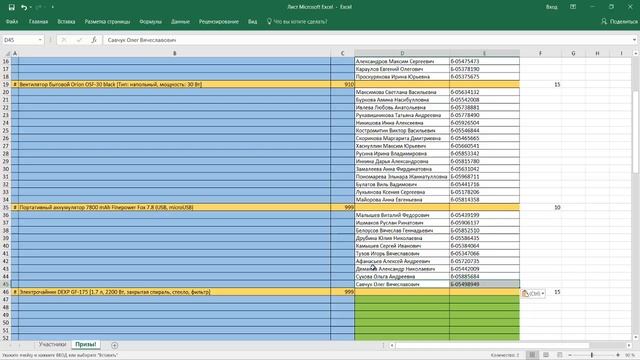Click the vertical scrollbar up arrow
Image resolution: width=640 pixels, height=360 pixels.
click(636, 53)
